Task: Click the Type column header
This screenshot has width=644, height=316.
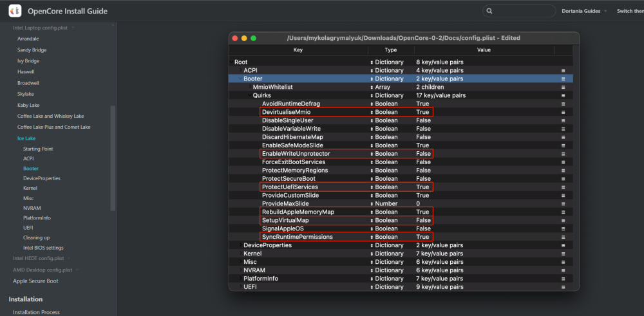Action: pos(391,50)
